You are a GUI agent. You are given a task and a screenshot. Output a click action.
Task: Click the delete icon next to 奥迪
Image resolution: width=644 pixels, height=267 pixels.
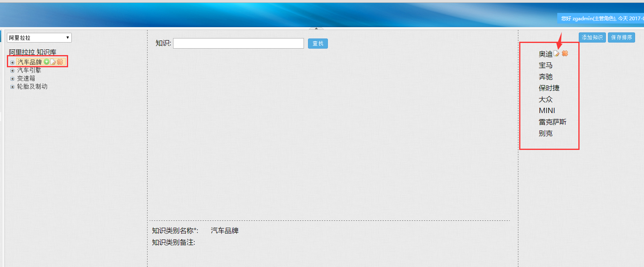tap(565, 53)
